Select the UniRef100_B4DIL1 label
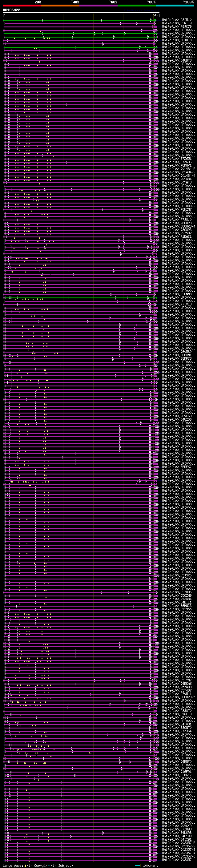 pos(177,602)
